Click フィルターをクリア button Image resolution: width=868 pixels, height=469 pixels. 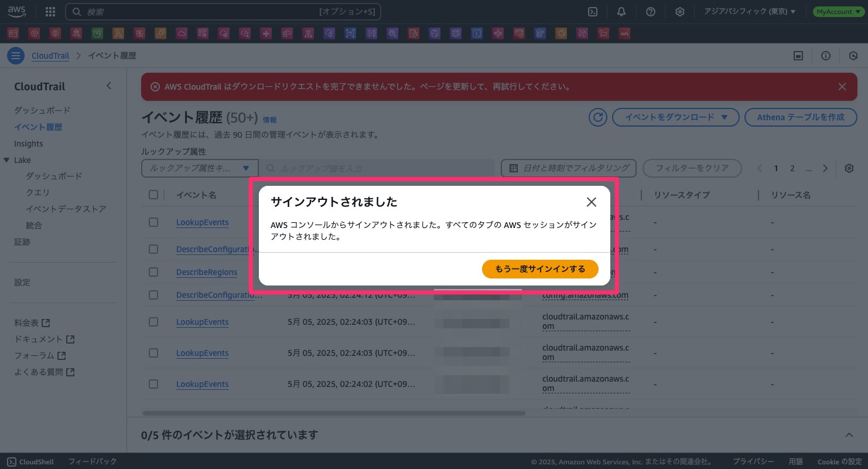coord(692,168)
